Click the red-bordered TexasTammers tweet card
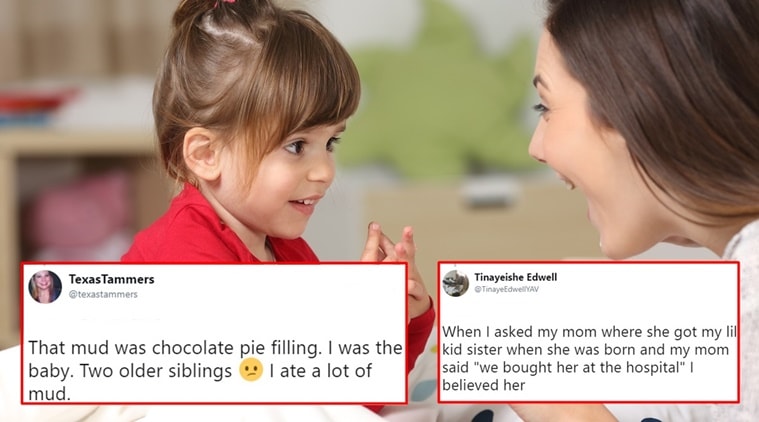 click(x=214, y=333)
